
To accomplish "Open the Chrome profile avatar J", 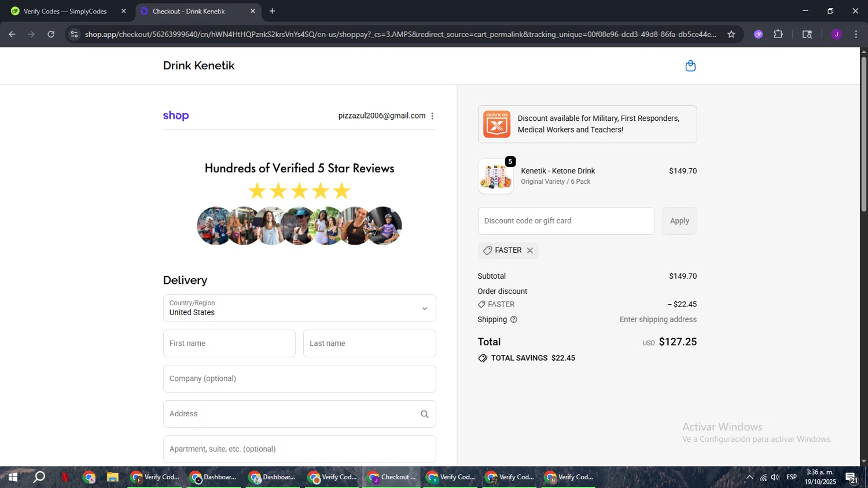I will 836,34.
